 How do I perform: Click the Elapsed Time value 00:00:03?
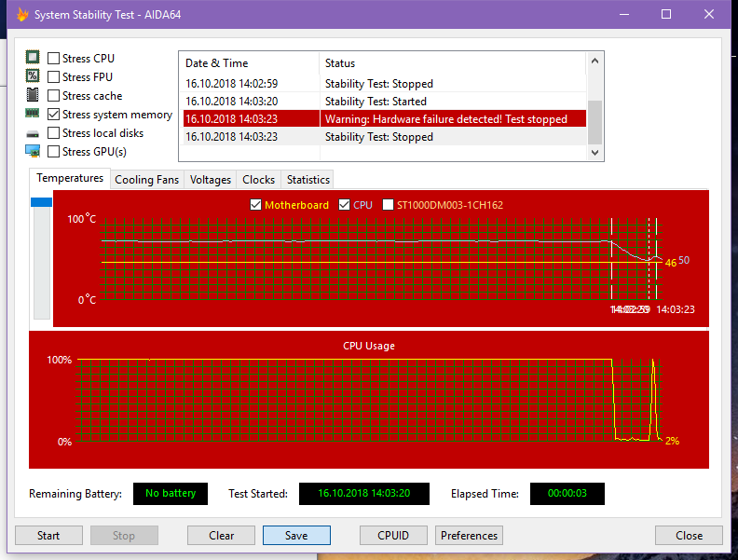tap(567, 494)
